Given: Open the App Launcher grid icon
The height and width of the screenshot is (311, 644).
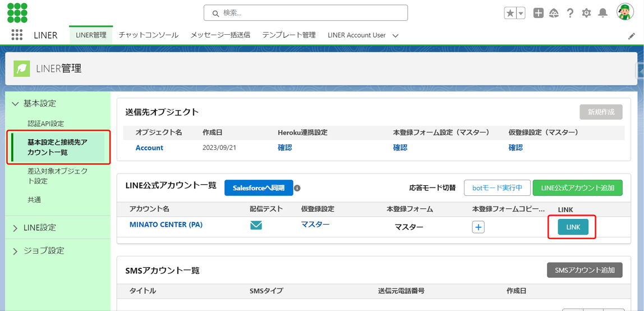Looking at the screenshot, I should point(17,35).
